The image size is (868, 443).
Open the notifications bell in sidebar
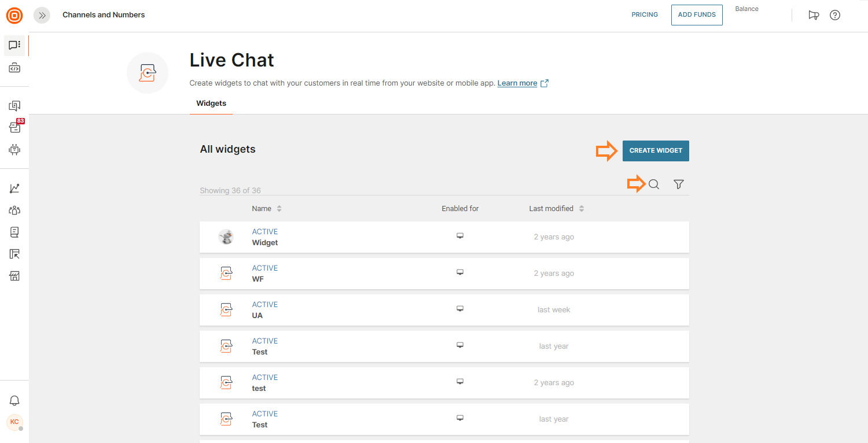pyautogui.click(x=14, y=401)
